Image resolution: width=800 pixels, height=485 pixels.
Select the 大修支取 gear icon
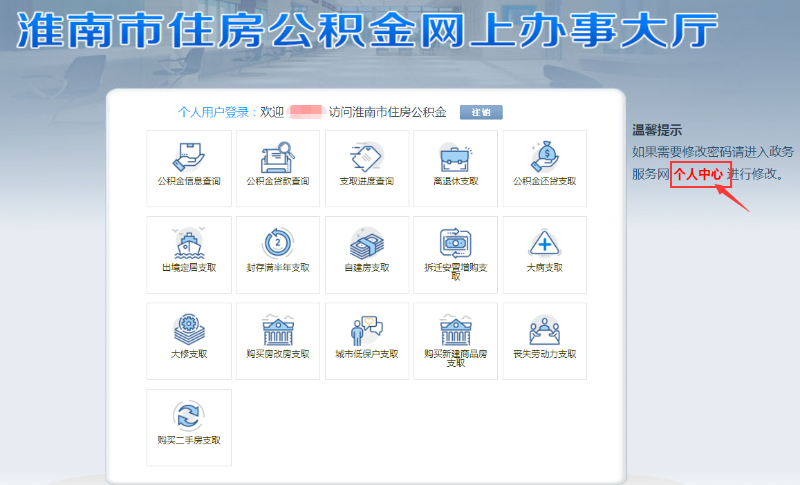pos(188,330)
